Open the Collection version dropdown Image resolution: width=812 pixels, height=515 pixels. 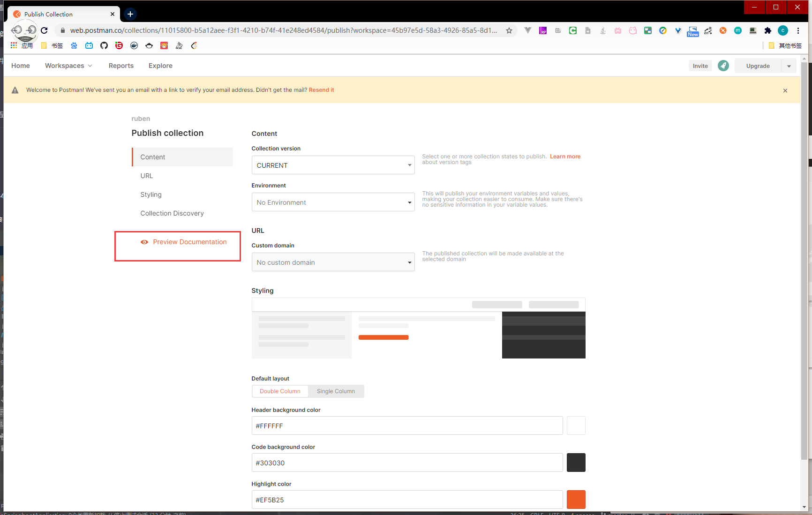pyautogui.click(x=333, y=165)
